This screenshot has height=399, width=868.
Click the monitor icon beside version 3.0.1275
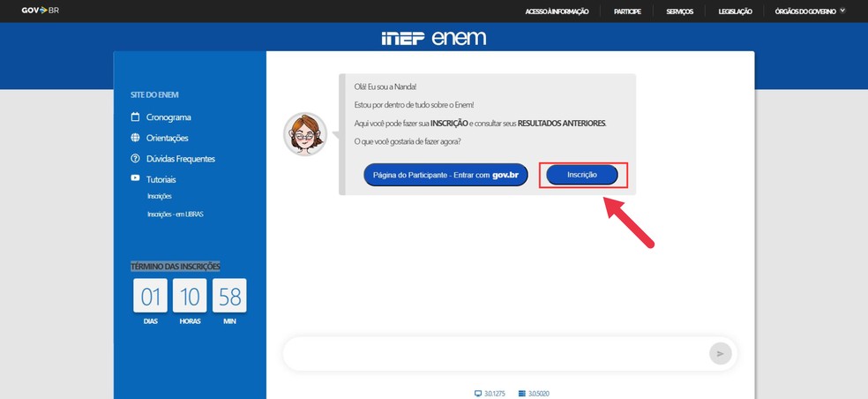pyautogui.click(x=478, y=394)
